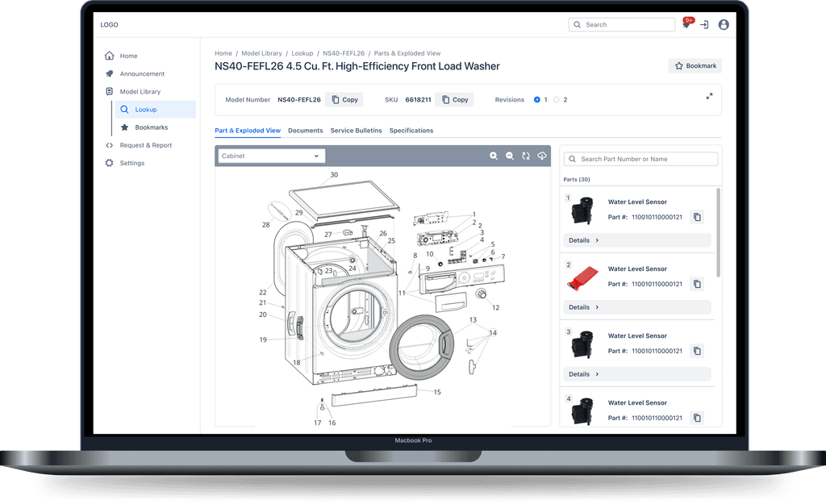Reset the exploded view rotation icon
The height and width of the screenshot is (504, 826).
pyautogui.click(x=526, y=156)
